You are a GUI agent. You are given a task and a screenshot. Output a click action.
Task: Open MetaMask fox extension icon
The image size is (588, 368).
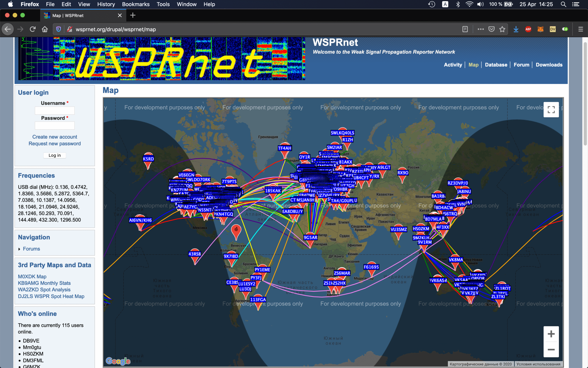(540, 29)
